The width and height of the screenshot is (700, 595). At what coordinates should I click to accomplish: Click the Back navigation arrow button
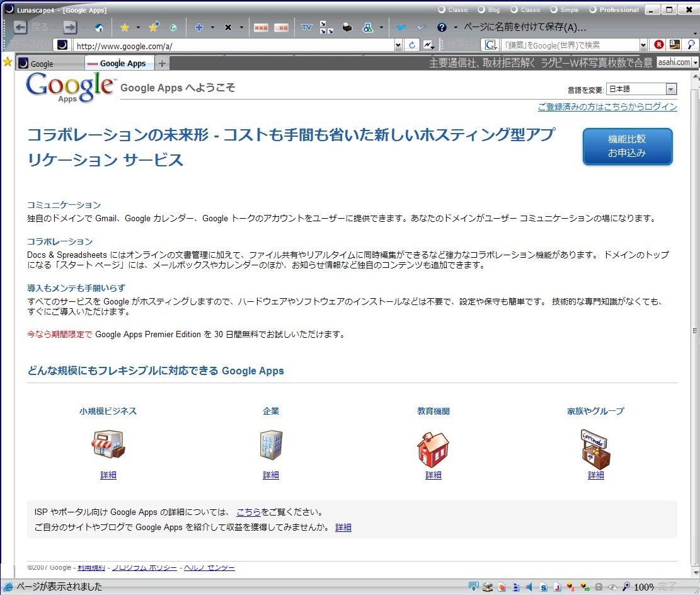click(x=20, y=27)
